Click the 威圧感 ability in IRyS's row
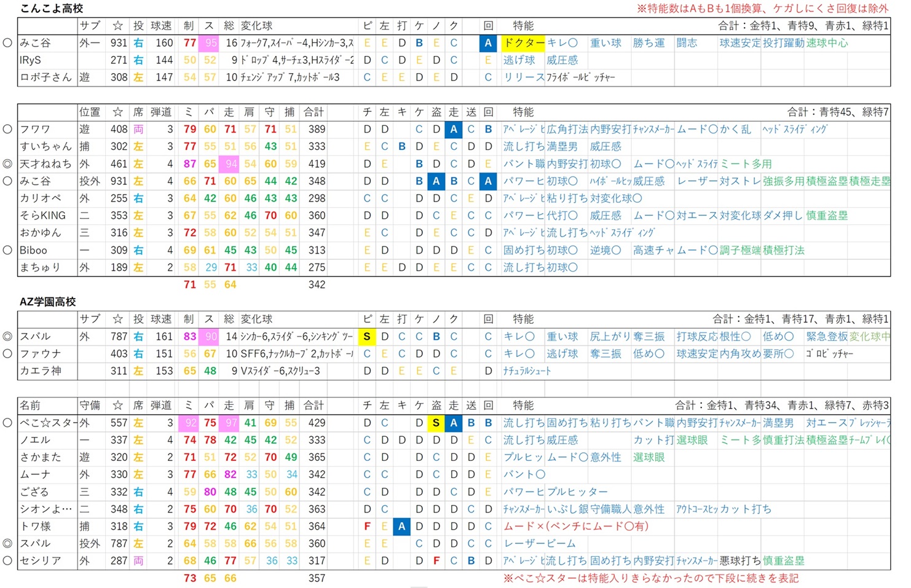This screenshot has height=588, width=911. (x=562, y=60)
